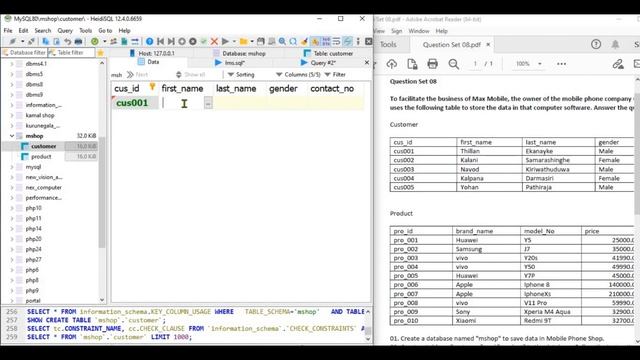640x360 pixels.
Task: Click the blue Help question-mark icon
Action: (x=149, y=41)
